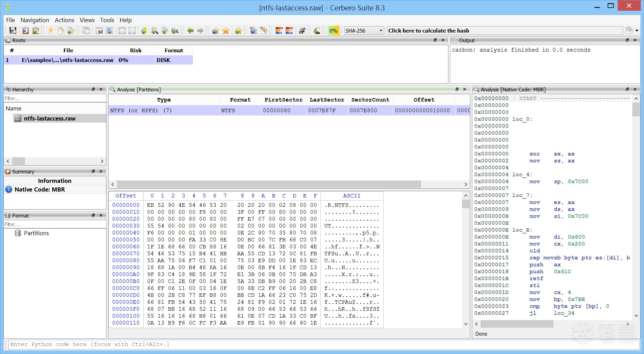The image size is (644, 354).
Task: Click the blank page toolbar icon
Action: pyautogui.click(x=61, y=30)
